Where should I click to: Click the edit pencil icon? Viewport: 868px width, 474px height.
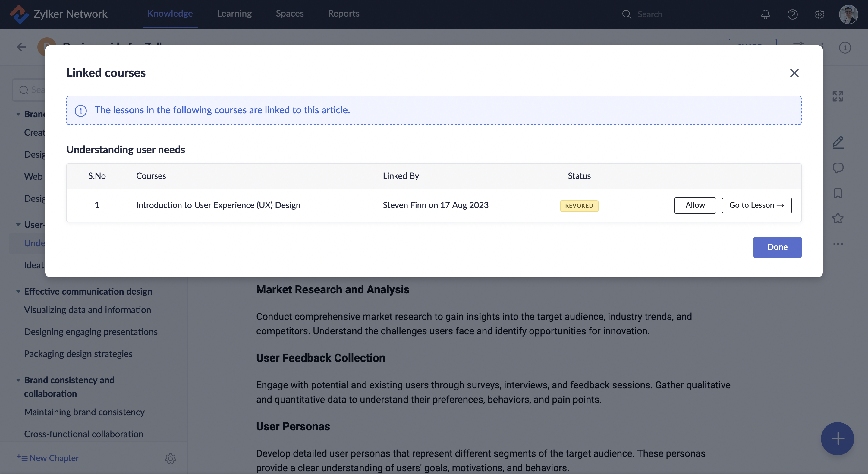(x=838, y=142)
